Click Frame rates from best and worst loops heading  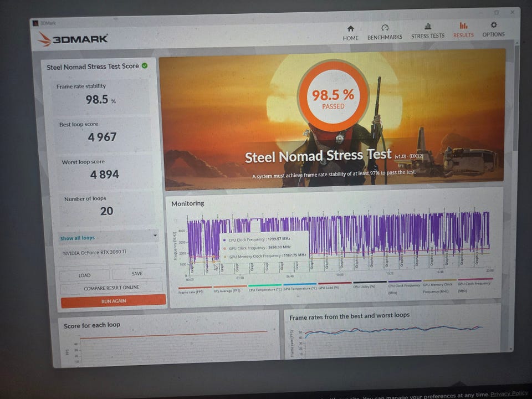click(350, 316)
